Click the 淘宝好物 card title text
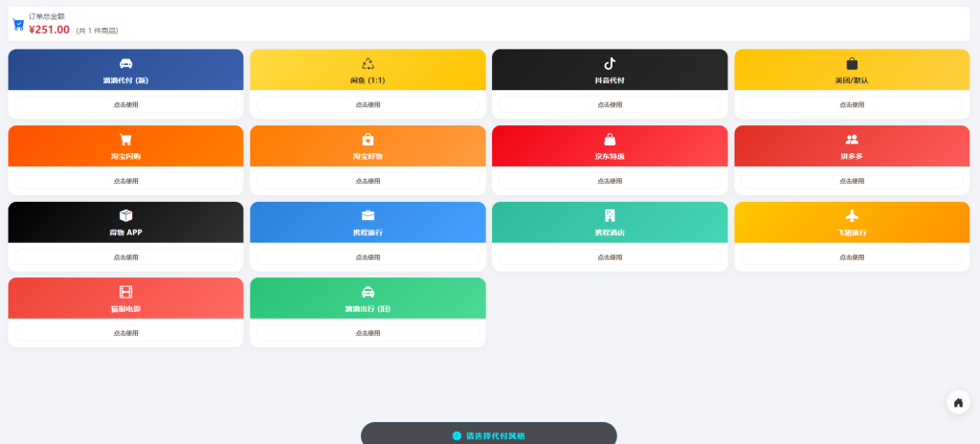 (368, 156)
